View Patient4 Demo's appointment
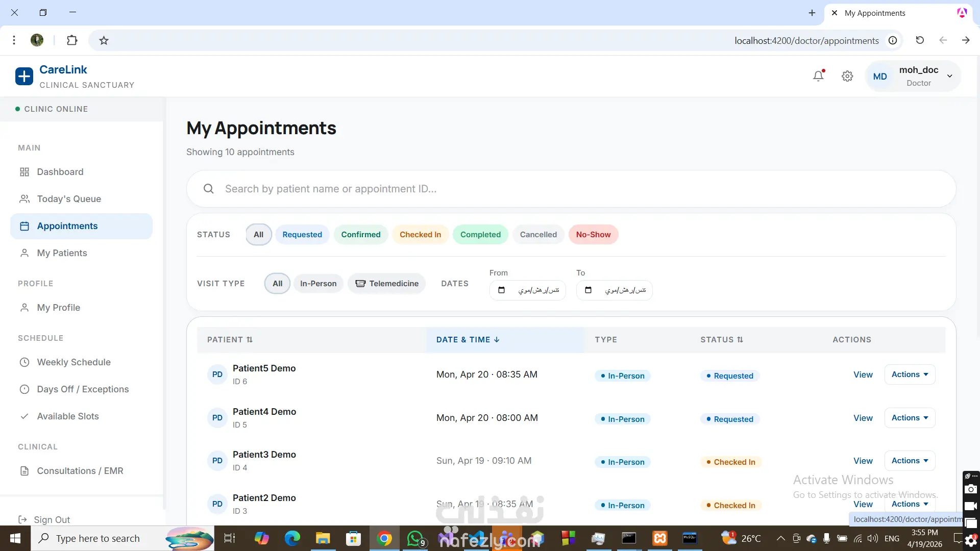Screen dimensions: 980x551 (x=863, y=418)
